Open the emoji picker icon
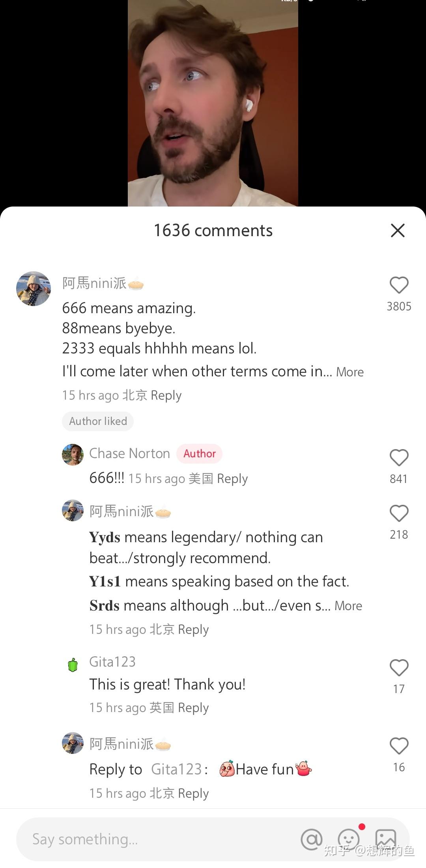Viewport: 426px width, 868px height. coord(349,839)
